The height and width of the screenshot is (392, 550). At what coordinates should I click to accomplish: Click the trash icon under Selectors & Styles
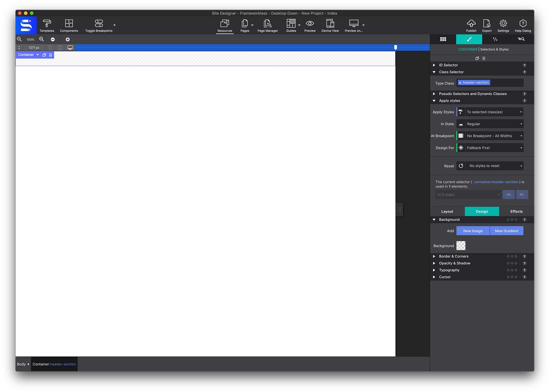484,59
